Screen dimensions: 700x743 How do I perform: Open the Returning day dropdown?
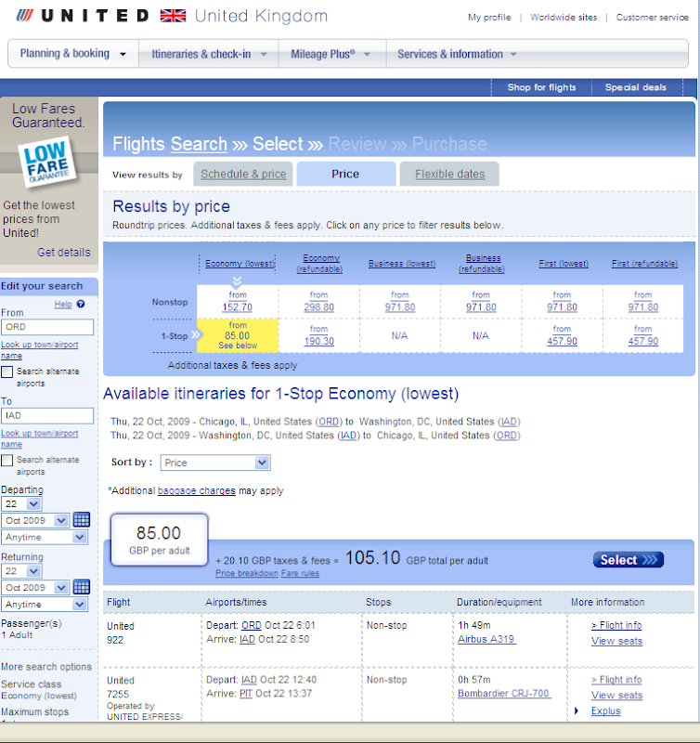21,571
